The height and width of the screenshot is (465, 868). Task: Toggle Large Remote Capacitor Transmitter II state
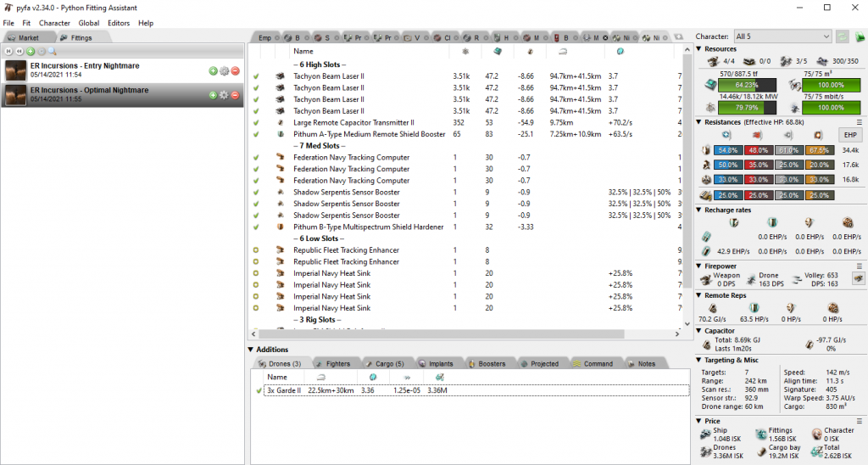click(256, 122)
